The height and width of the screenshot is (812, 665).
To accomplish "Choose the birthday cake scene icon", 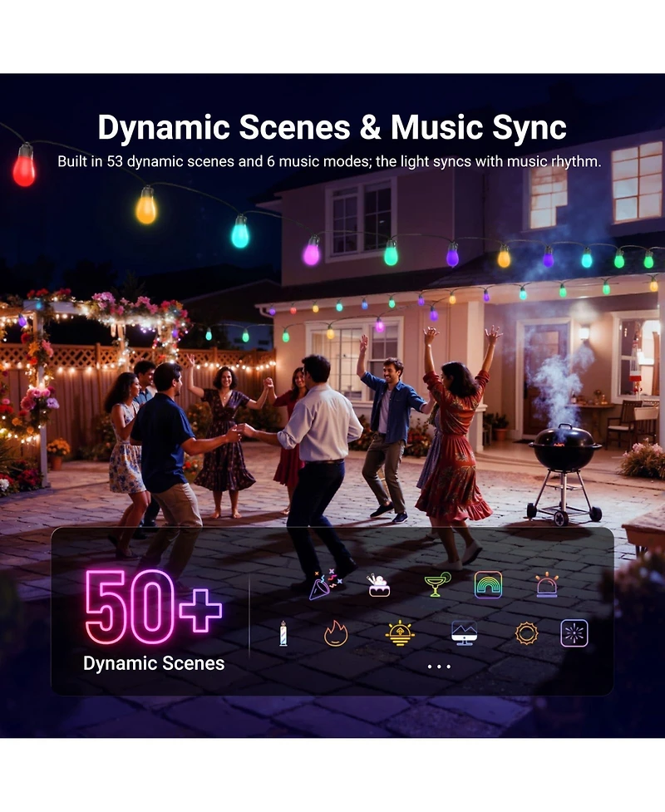I will point(378,585).
